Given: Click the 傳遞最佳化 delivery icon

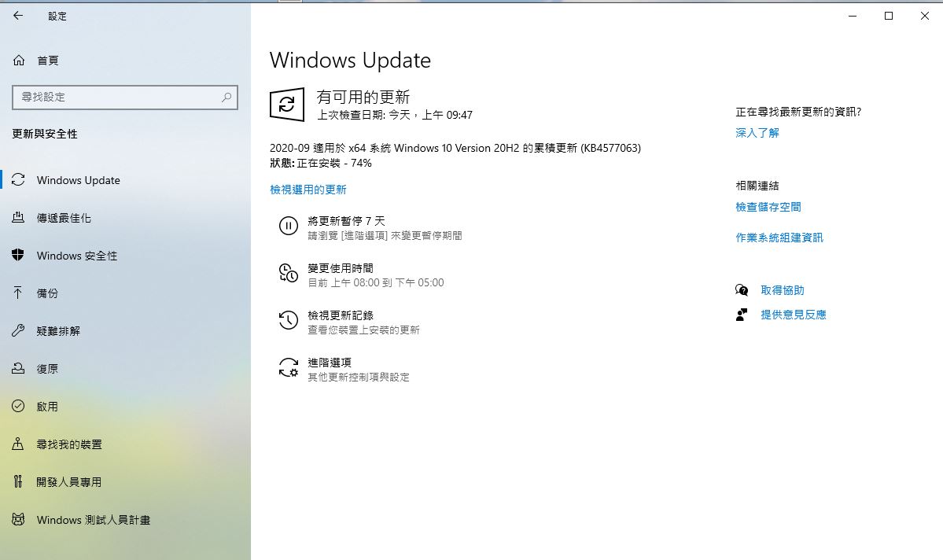Looking at the screenshot, I should pos(18,218).
